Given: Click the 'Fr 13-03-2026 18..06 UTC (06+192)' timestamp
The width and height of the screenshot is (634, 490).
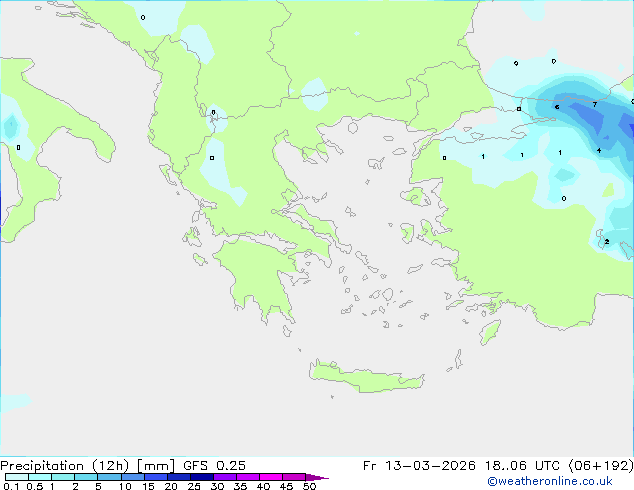Looking at the screenshot, I should coord(498,466).
